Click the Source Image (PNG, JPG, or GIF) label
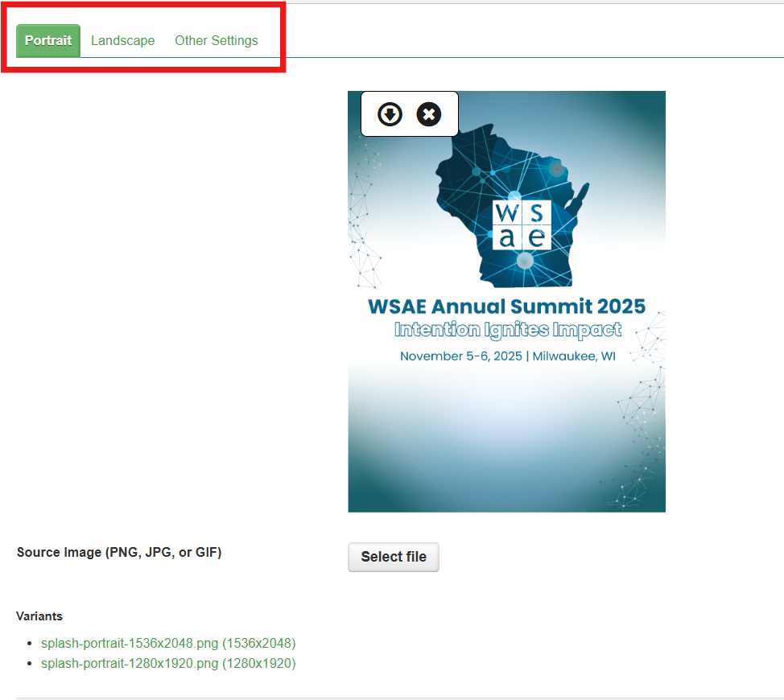Viewport: 784px width, 700px height. [x=119, y=553]
